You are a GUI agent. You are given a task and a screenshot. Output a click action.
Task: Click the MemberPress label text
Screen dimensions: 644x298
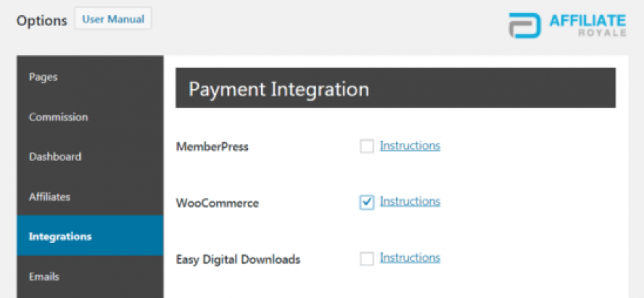[x=212, y=147]
